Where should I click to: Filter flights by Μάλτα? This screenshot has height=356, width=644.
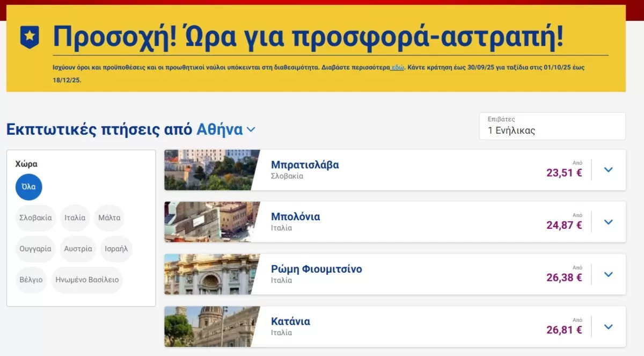tap(109, 218)
